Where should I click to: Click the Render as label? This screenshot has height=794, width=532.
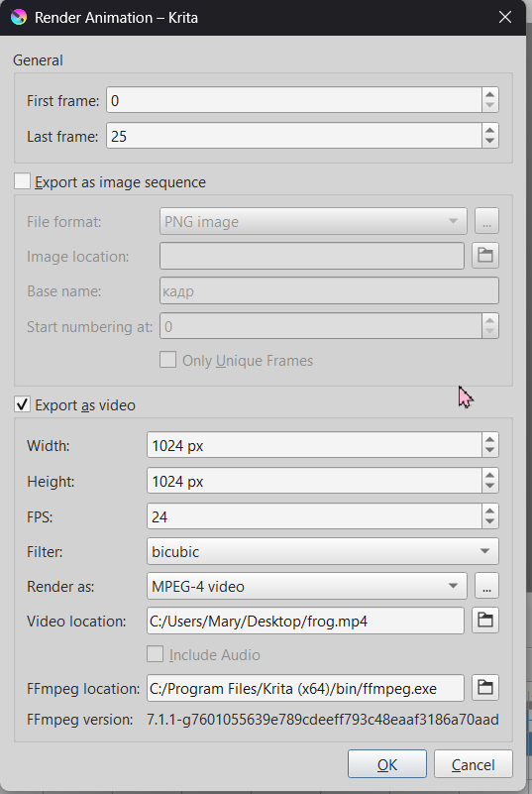(60, 587)
